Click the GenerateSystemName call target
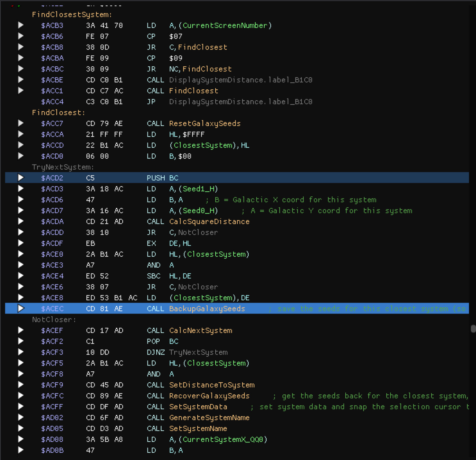This screenshot has height=460, width=476. pos(209,418)
